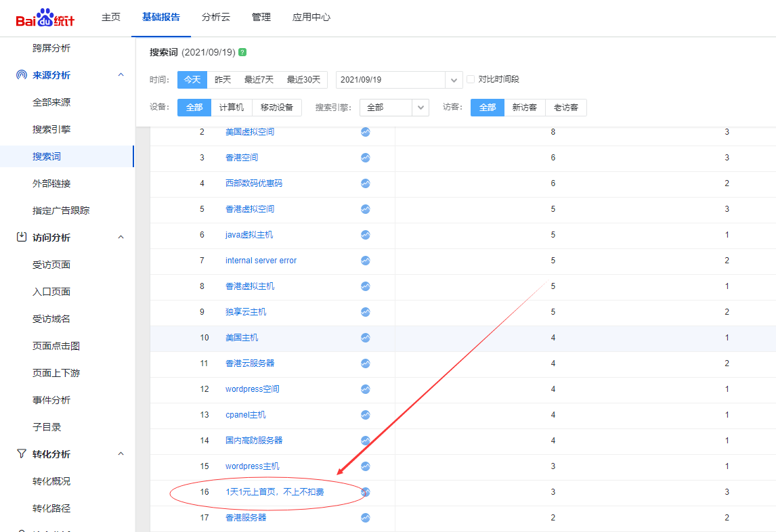Screen dimensions: 776x532
Task: Open 外部链接 in the sidebar
Action: (51, 183)
